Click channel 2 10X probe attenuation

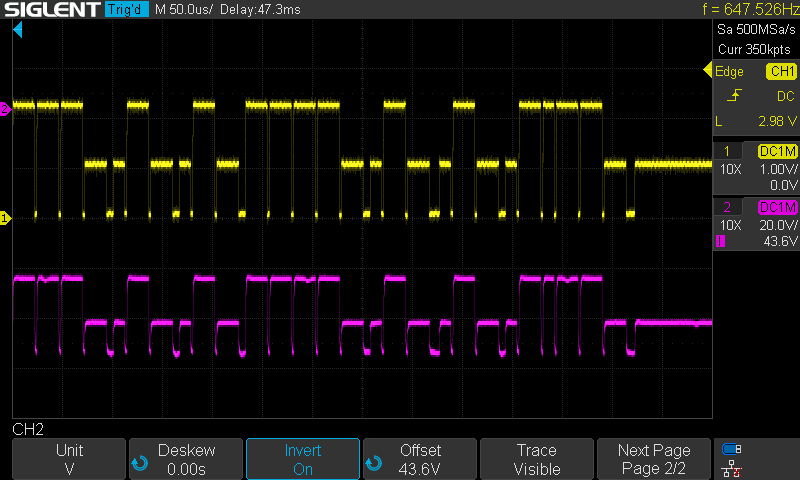pyautogui.click(x=730, y=225)
